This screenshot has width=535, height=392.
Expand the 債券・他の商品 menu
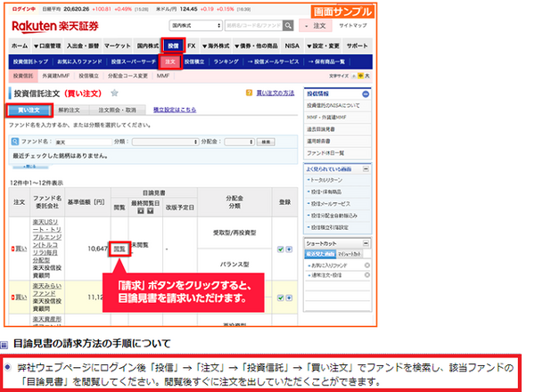pyautogui.click(x=256, y=45)
